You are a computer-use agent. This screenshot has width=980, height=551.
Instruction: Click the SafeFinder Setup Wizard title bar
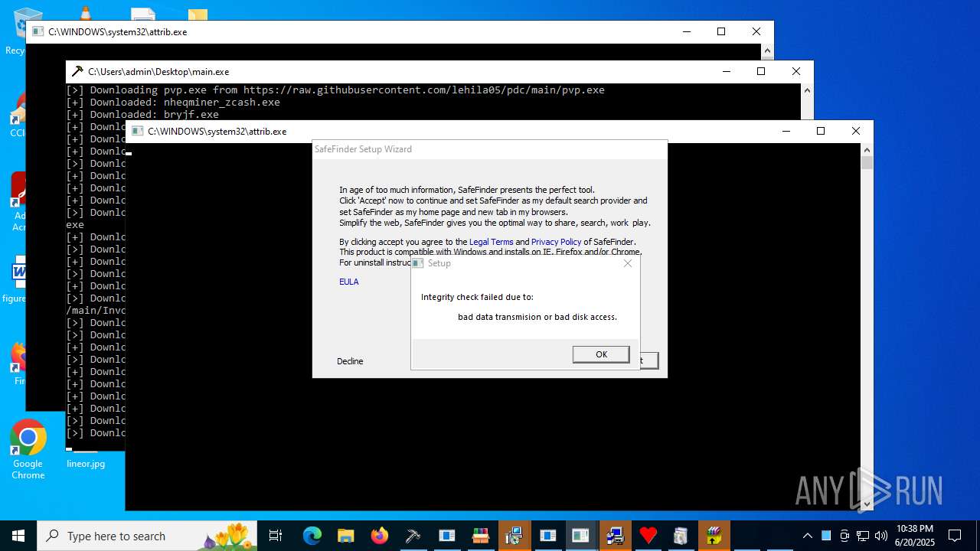(490, 149)
